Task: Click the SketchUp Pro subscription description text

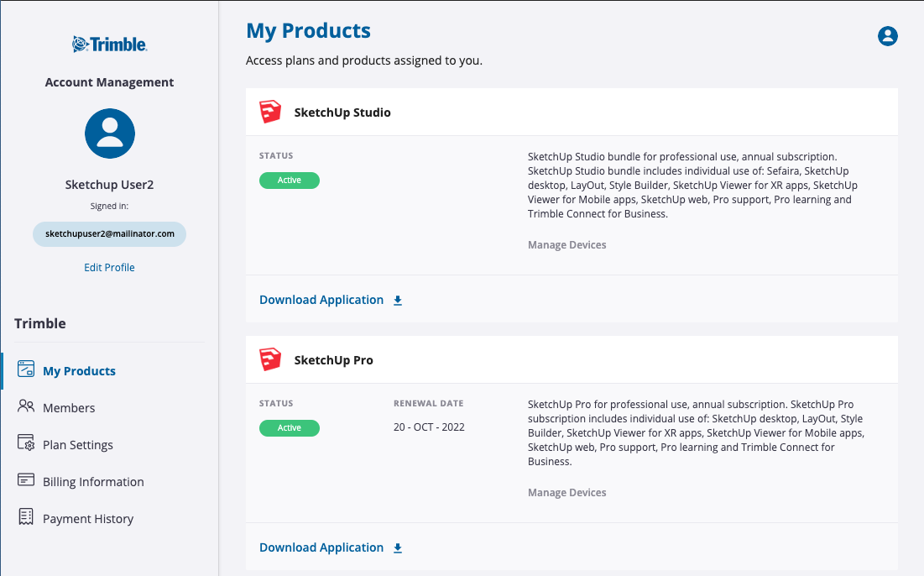Action: click(x=696, y=432)
